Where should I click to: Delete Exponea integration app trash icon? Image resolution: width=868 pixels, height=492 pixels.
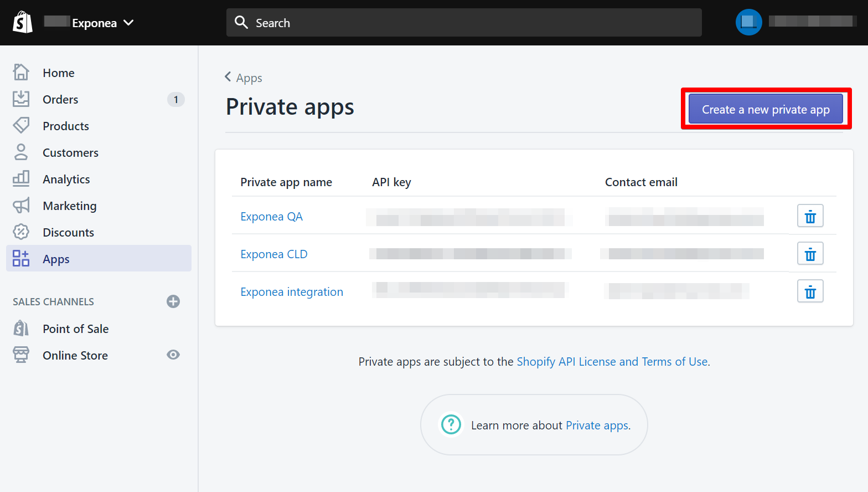(x=810, y=291)
